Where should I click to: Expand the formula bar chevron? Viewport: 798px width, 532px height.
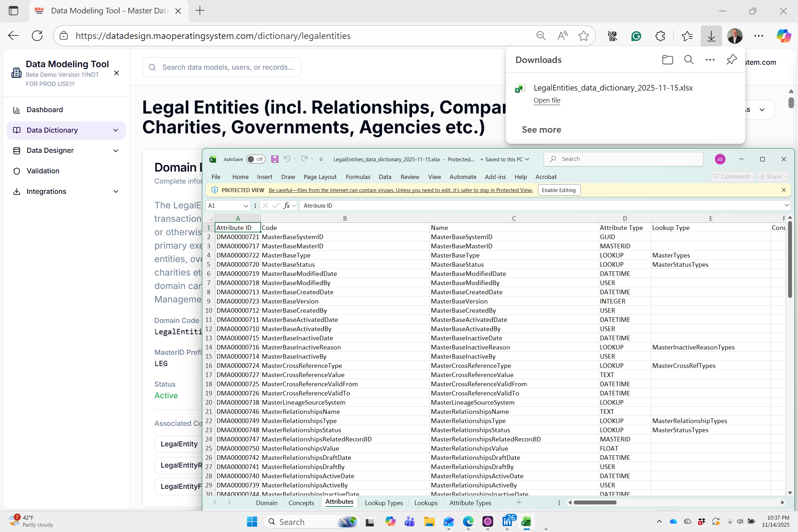[786, 206]
